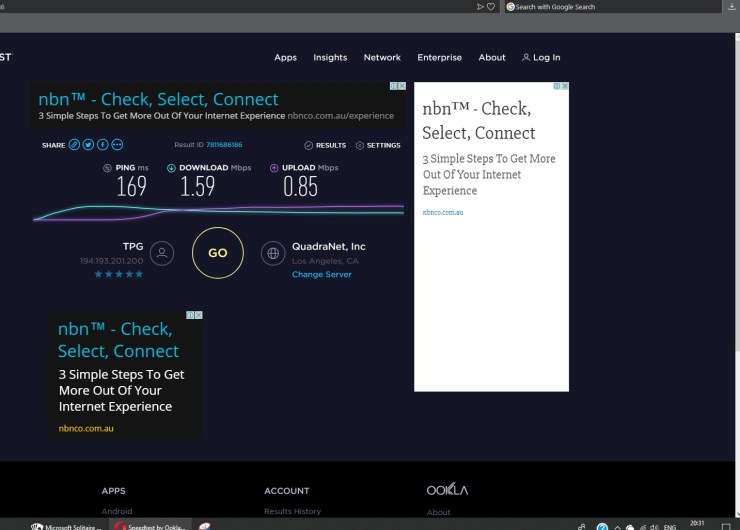740x530 pixels.
Task: Open the Insights menu item
Action: click(x=330, y=58)
